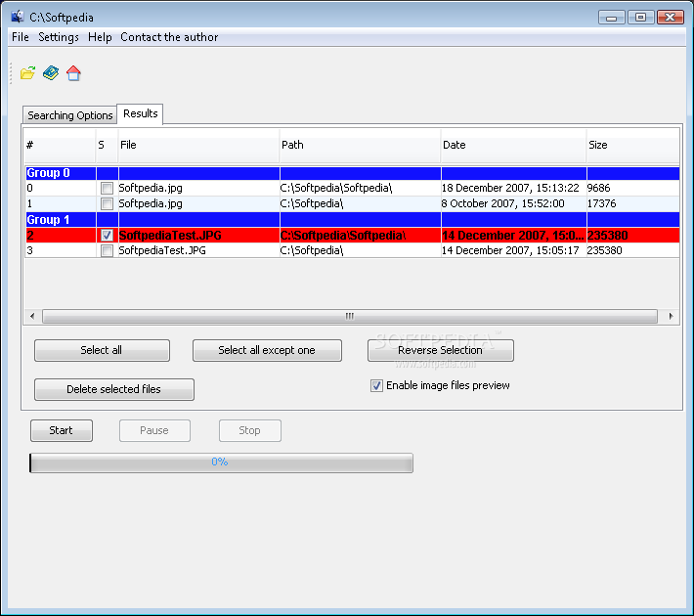694x616 pixels.
Task: Maximize the C:\Softpedia window
Action: 640,18
